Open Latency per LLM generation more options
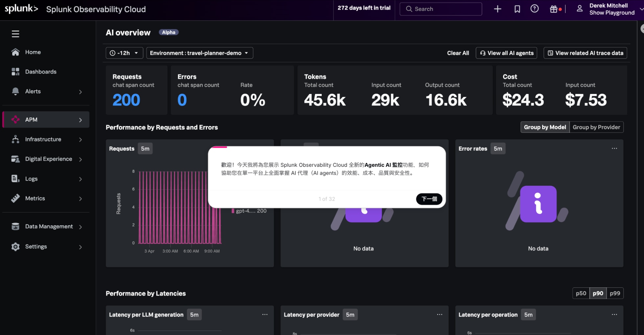The image size is (644, 335). coord(264,315)
